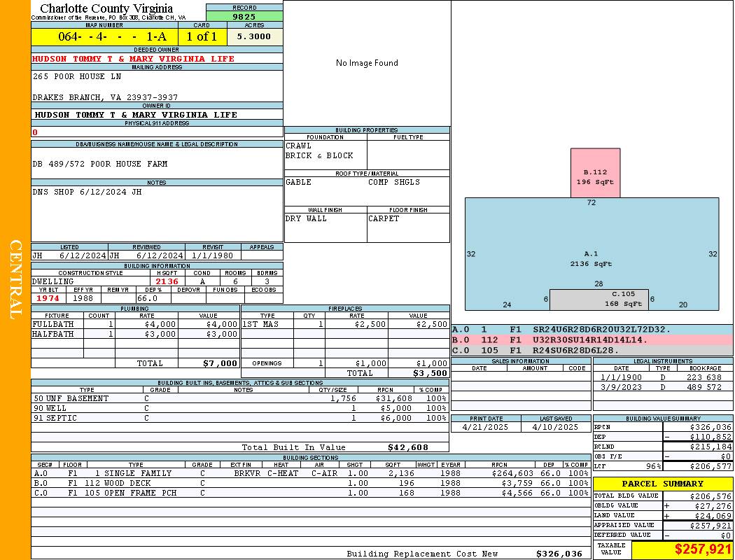This screenshot has height=560, width=735.
Task: Select record number 9825
Action: (244, 16)
